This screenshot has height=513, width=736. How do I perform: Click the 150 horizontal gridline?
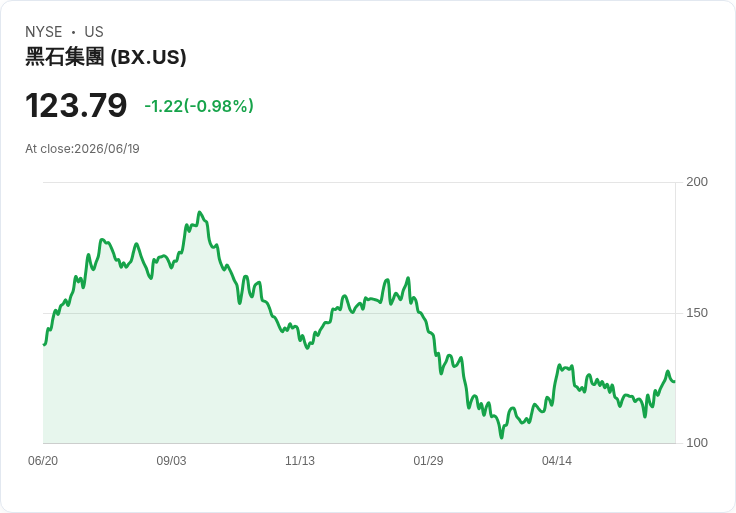pyautogui.click(x=359, y=313)
